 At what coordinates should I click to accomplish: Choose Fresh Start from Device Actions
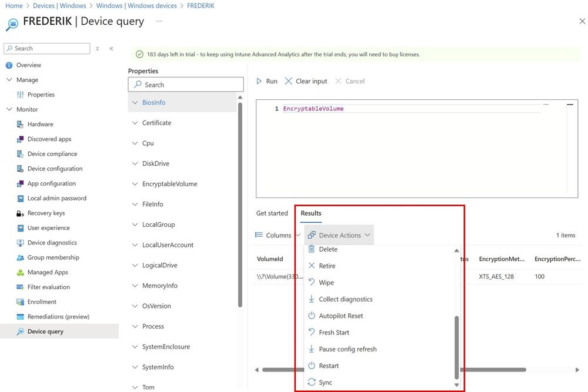334,333
